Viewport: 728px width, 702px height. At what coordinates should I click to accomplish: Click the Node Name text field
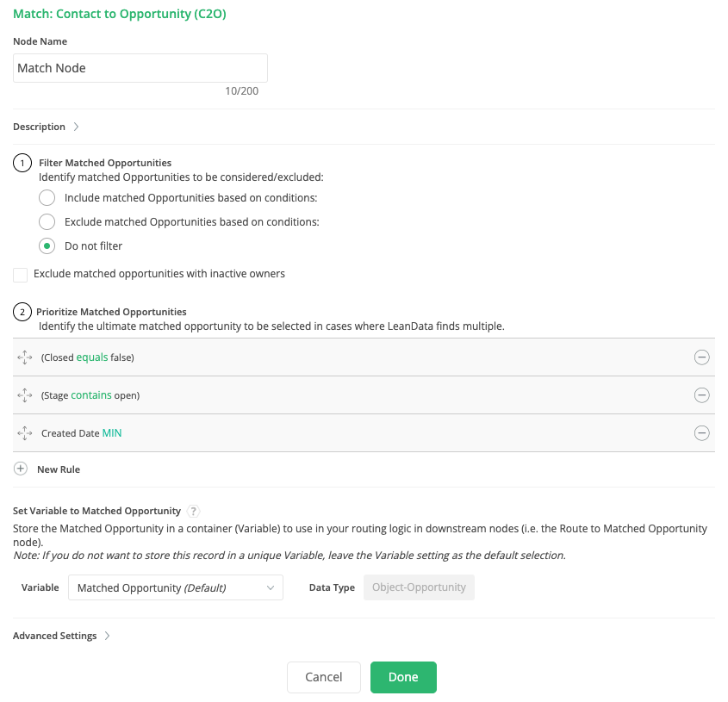pyautogui.click(x=140, y=68)
